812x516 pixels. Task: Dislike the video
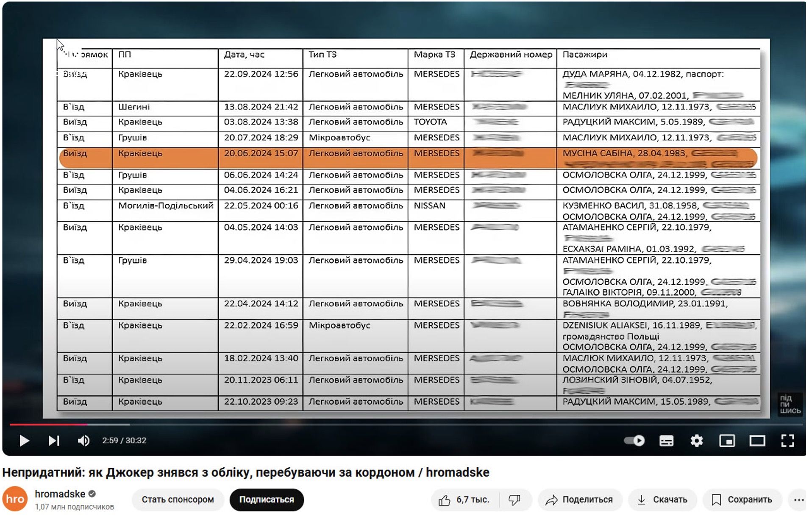click(x=514, y=499)
